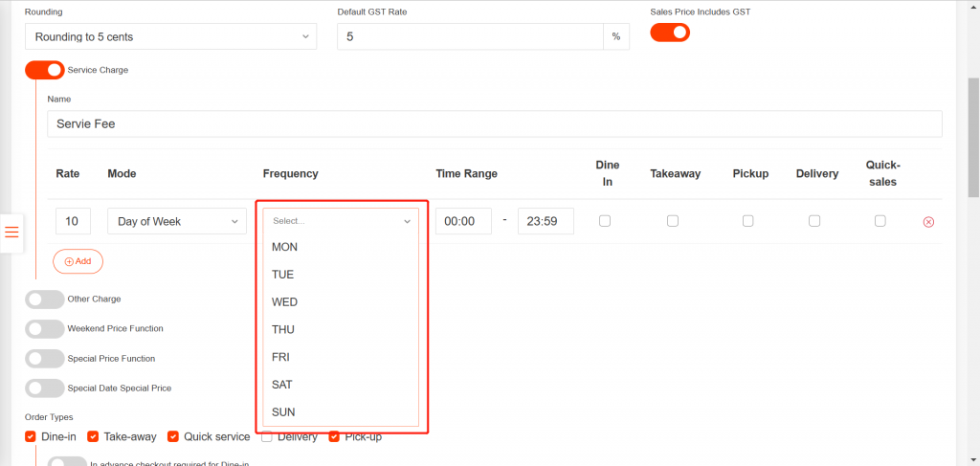Open the hamburger side menu icon
The width and height of the screenshot is (980, 466).
[11, 232]
